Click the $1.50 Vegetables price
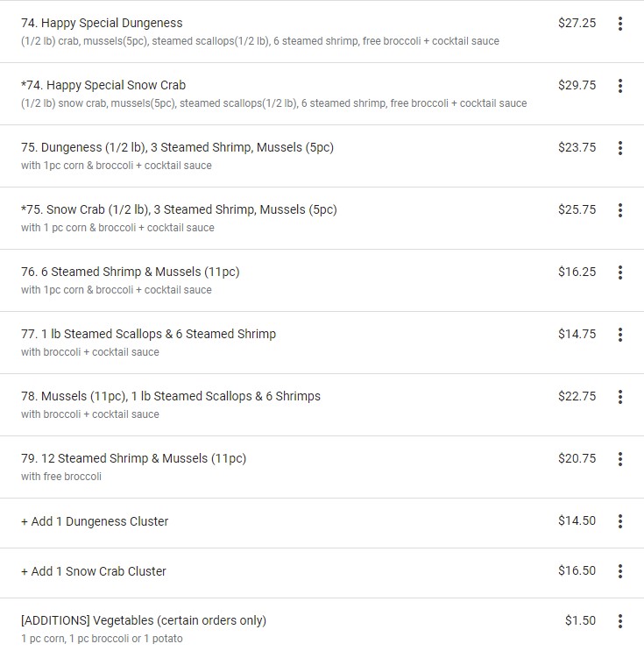The height and width of the screenshot is (658, 644). pyautogui.click(x=580, y=620)
